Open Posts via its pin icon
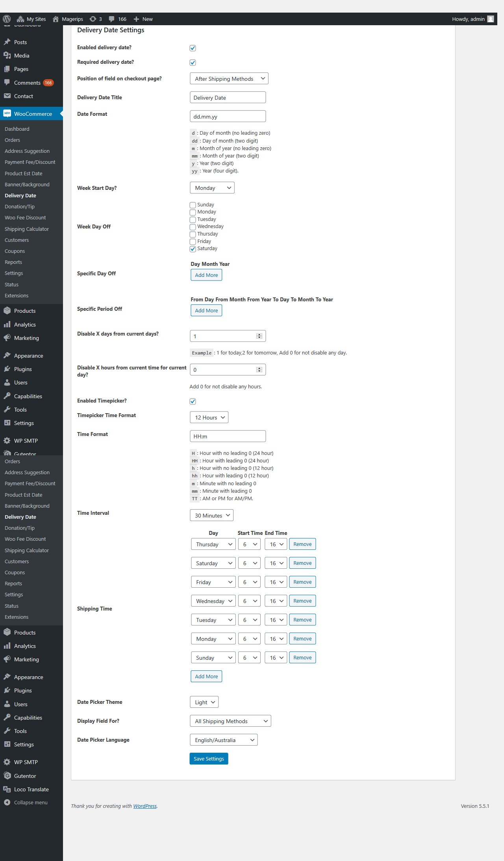504x861 pixels. click(x=7, y=42)
